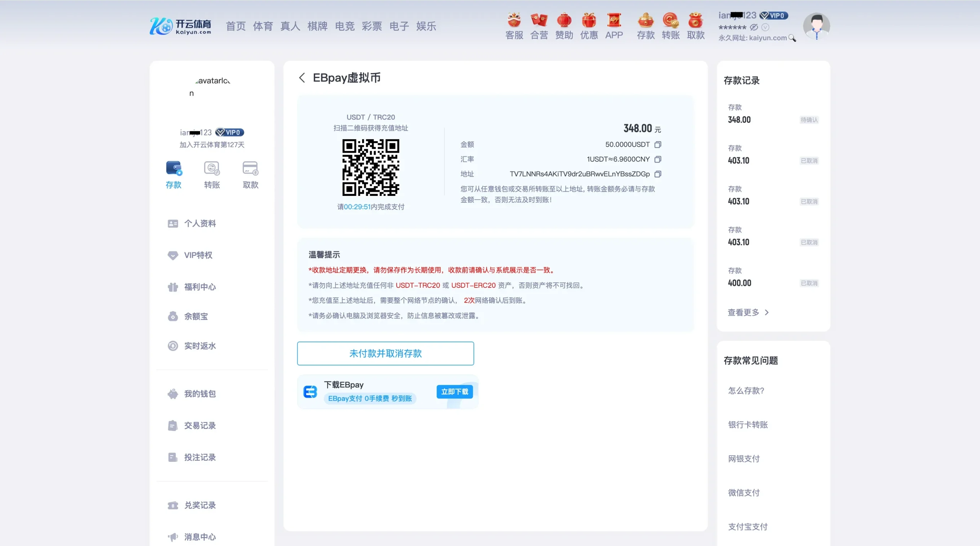
Task: Click the deposit QR code image
Action: [x=370, y=167]
